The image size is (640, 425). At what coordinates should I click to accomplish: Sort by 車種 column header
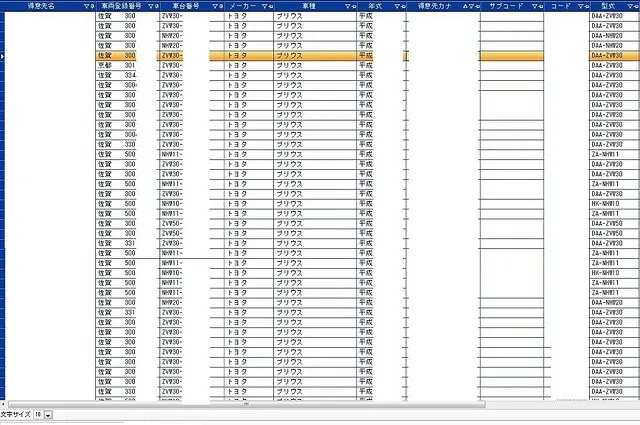pos(309,6)
